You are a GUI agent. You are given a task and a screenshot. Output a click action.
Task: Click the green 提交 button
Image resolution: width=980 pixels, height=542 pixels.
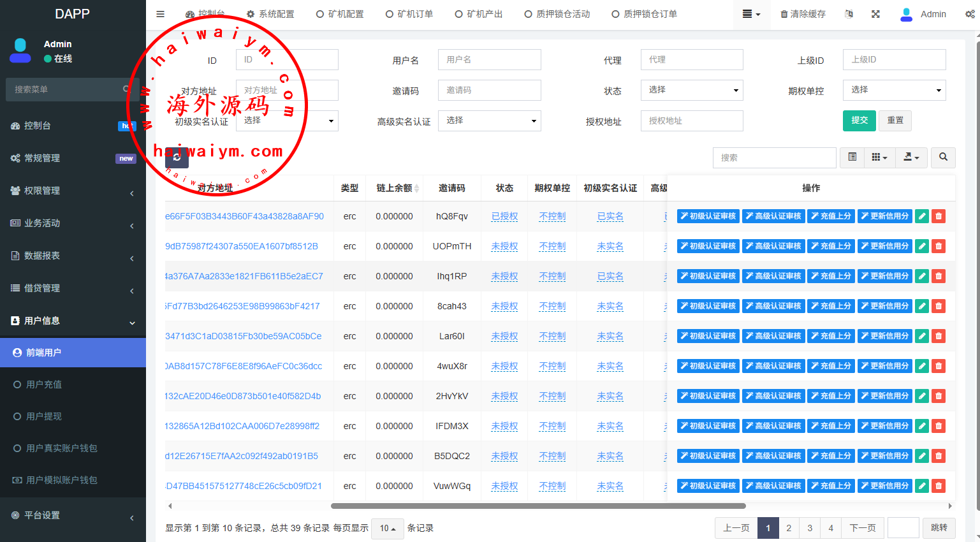[859, 120]
